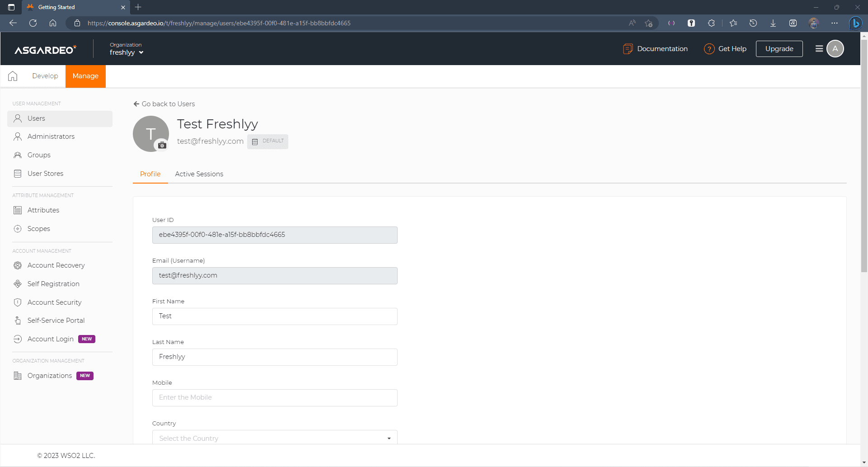Open browser settings and more menu
868x467 pixels.
tap(835, 23)
